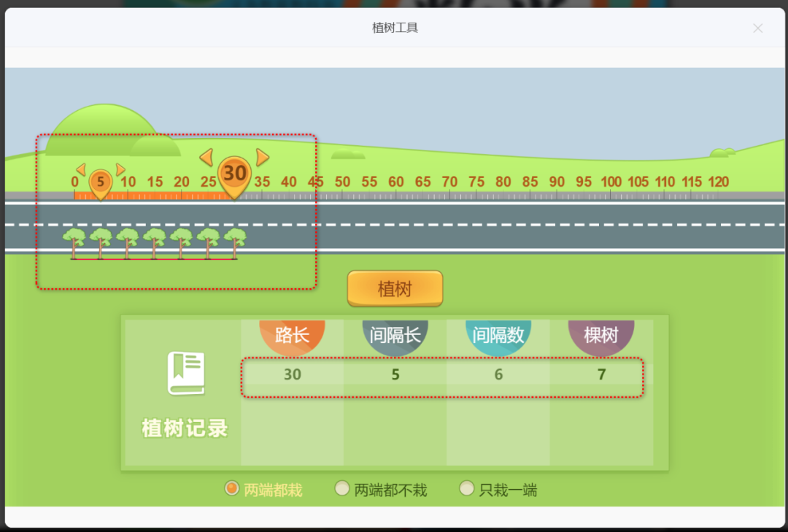Click the 间隔长 column header
788x532 pixels.
tap(395, 335)
